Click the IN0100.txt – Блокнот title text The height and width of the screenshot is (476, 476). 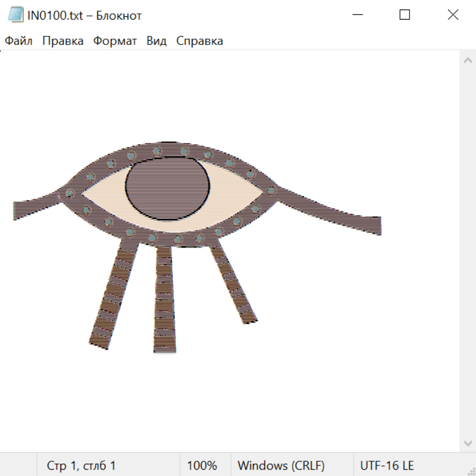[x=85, y=15]
